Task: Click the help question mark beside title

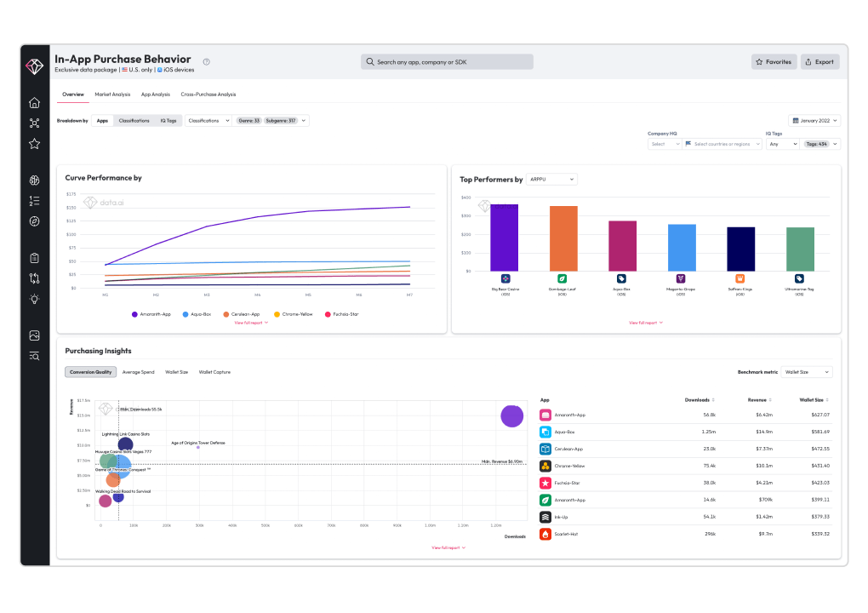Action: coord(207,61)
